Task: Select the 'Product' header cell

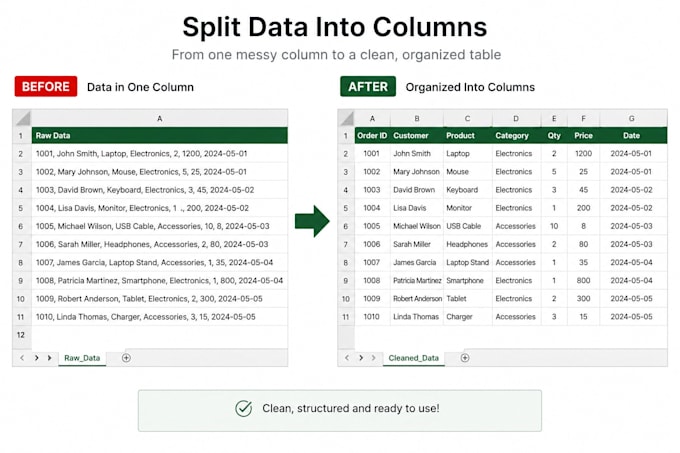Action: tap(468, 136)
